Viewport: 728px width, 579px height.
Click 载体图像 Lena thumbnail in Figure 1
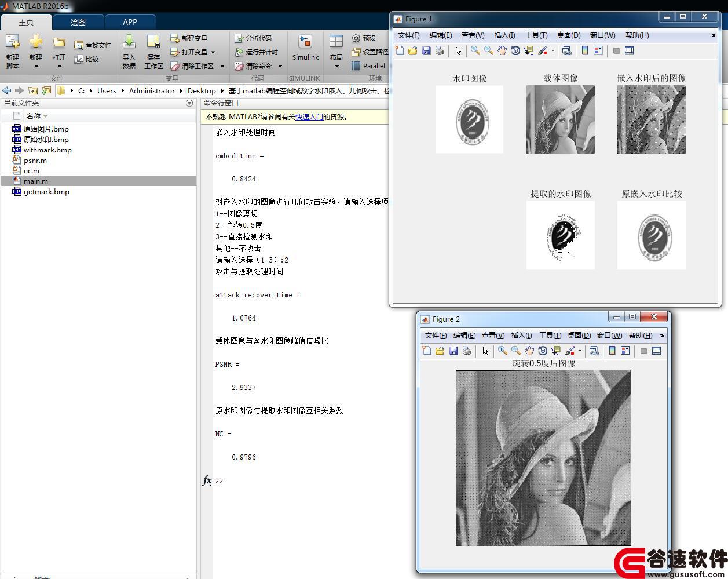(561, 119)
